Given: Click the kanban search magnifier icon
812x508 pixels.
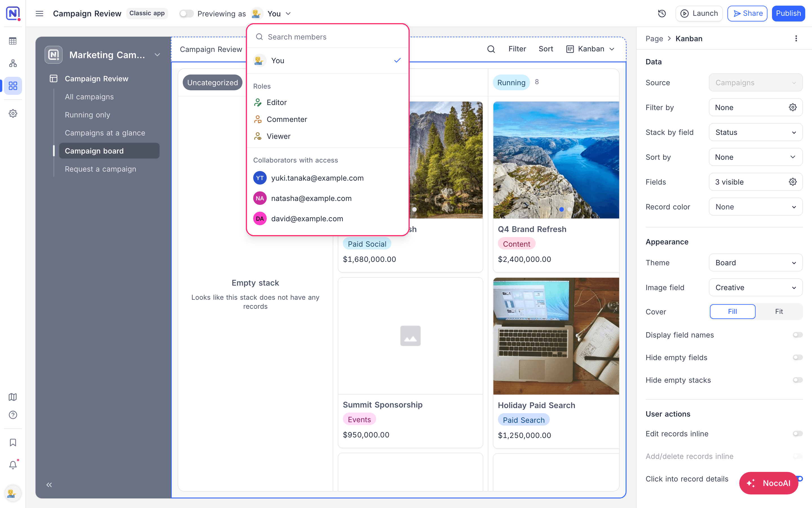Looking at the screenshot, I should pos(491,49).
